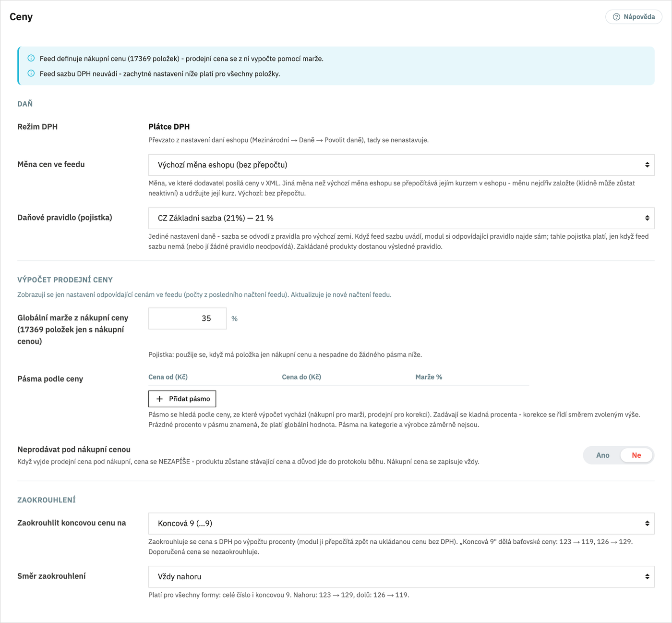Click arrows icon of Zaokrouhlit koncovou cenu dropdown
672x623 pixels.
(647, 523)
